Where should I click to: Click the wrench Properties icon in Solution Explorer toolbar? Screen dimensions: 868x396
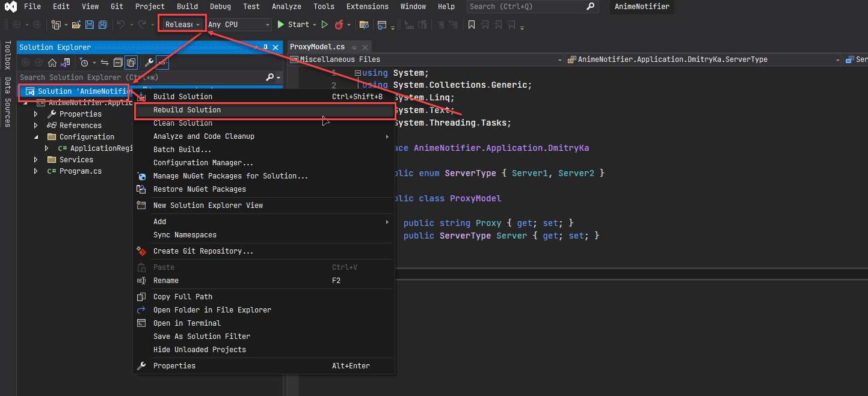(149, 62)
